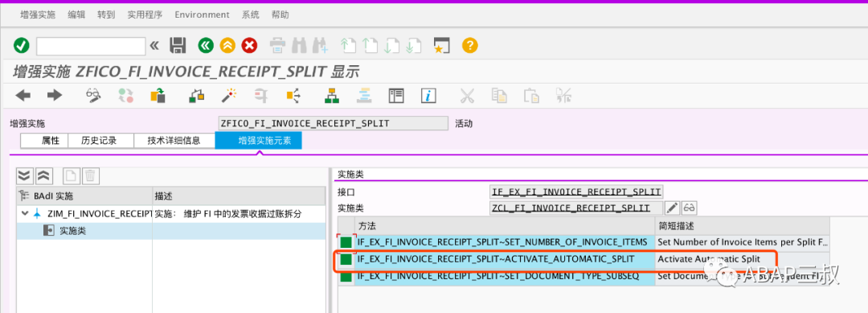Viewport: 868px width, 313px height.
Task: Select the ACTIVATE_AUTOMATIC_SPLIT method row
Action: pos(584,259)
